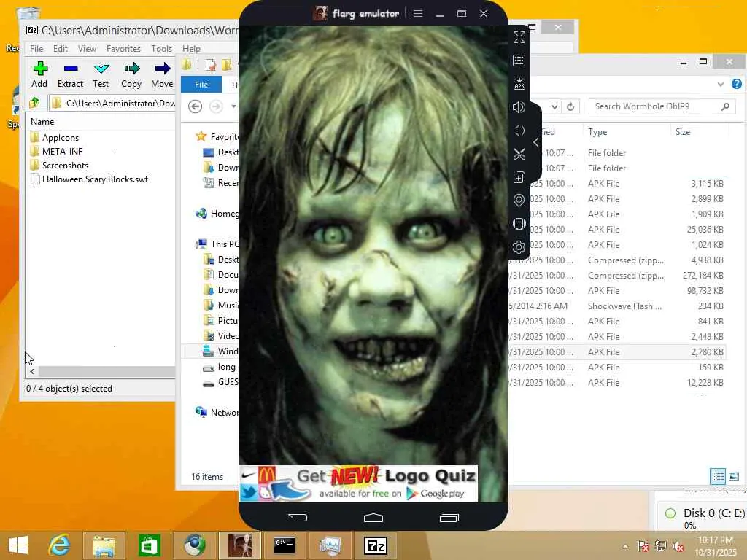Expand the Explorer ribbon chevron
Image resolution: width=747 pixels, height=560 pixels.
point(720,85)
